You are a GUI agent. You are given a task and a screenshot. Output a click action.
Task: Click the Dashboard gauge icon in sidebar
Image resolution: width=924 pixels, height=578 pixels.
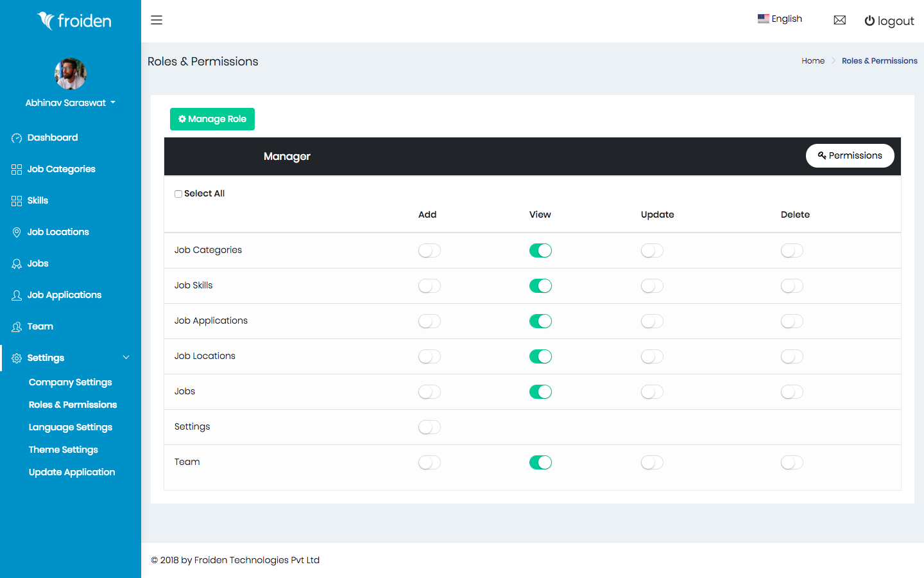coord(17,138)
